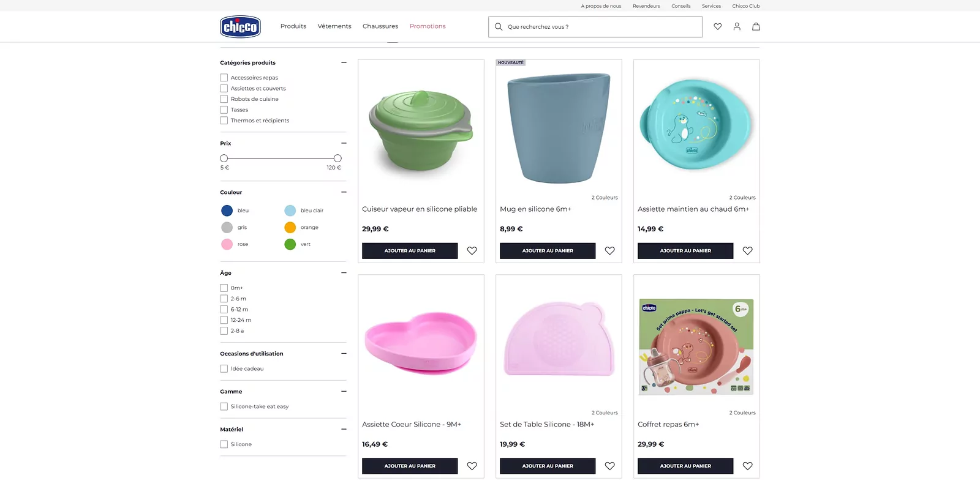Open the shopping bag cart icon
Screen dimensions: 980x489
pyautogui.click(x=756, y=26)
